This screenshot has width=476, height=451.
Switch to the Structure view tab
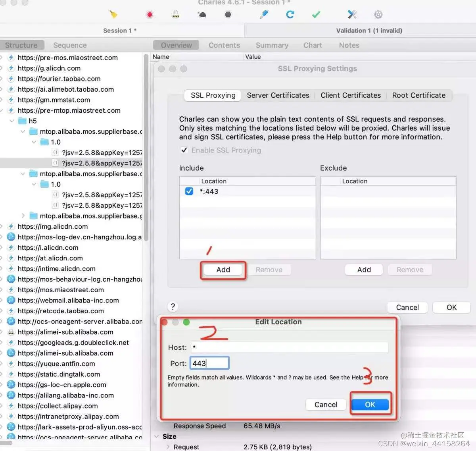[x=21, y=45]
